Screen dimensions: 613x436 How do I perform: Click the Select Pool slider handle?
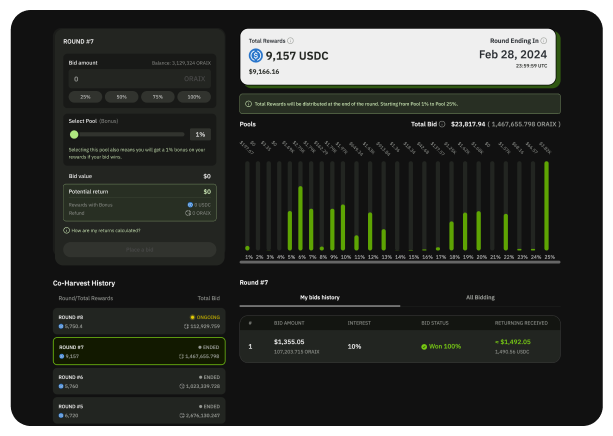click(x=74, y=135)
